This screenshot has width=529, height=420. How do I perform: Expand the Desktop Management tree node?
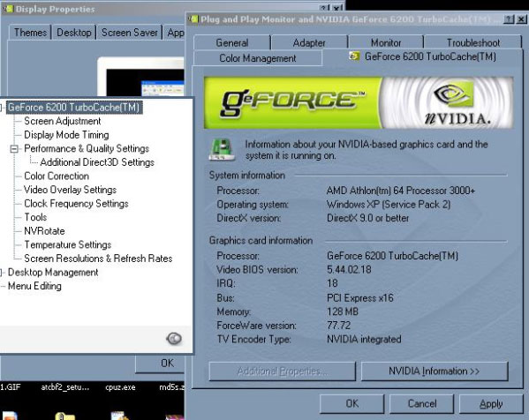pos(2,272)
